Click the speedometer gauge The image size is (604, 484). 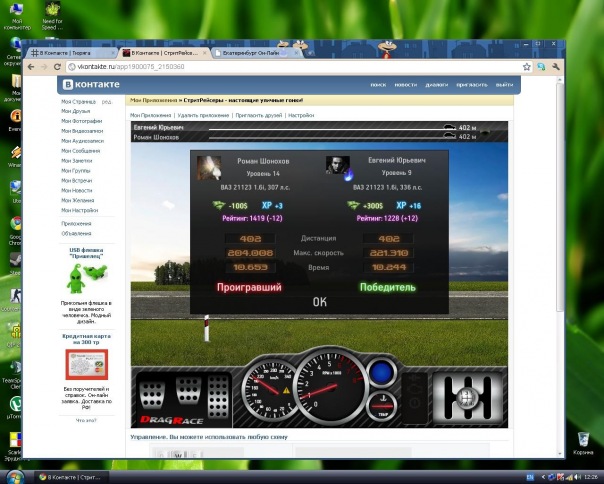pyautogui.click(x=270, y=389)
